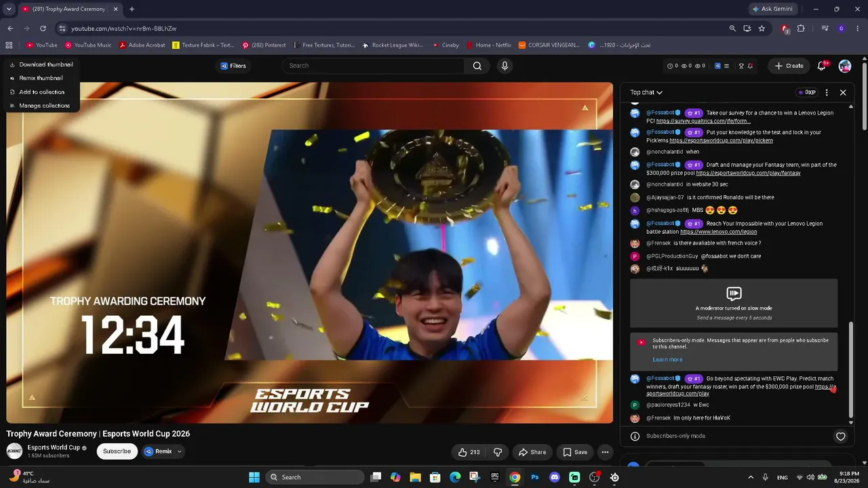This screenshot has height=488, width=868.
Task: Open the Home - Netflix bookmark
Action: (x=488, y=45)
